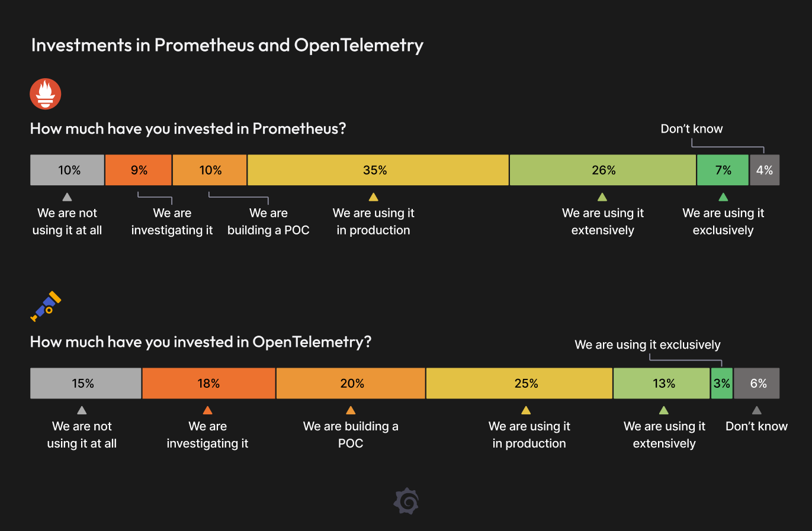This screenshot has width=812, height=531.
Task: Click the yellow triangle under Prometheus 35%
Action: click(x=373, y=197)
